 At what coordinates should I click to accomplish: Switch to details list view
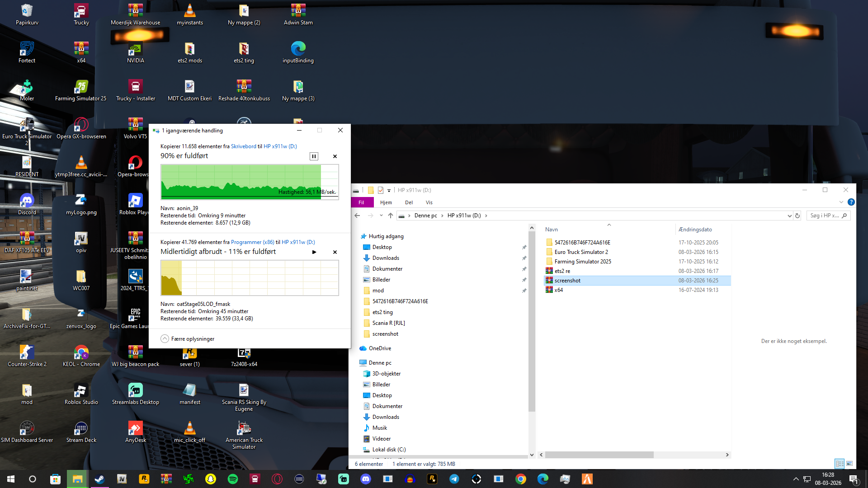[840, 464]
